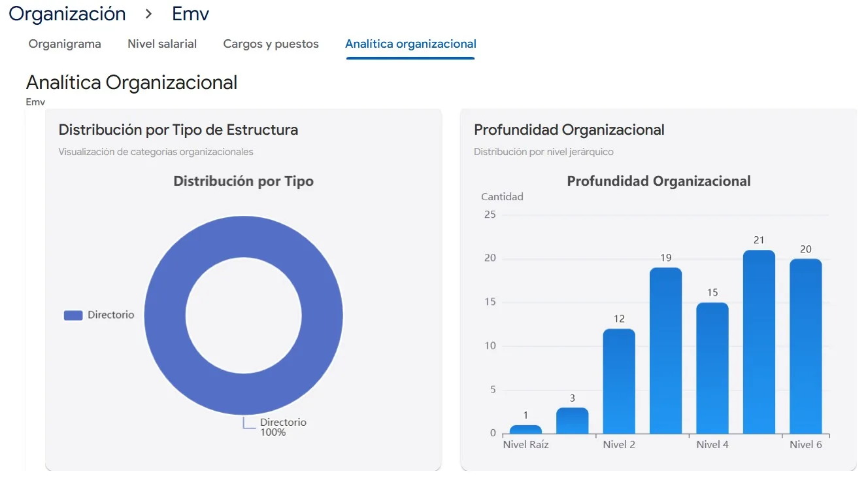
Task: Switch to the Organigrama tab
Action: pyautogui.click(x=64, y=44)
